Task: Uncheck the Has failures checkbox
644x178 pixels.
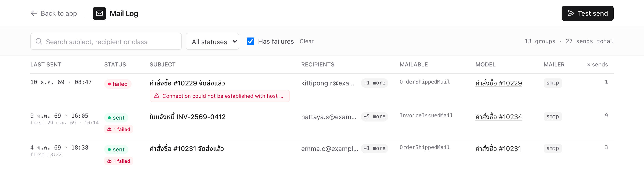Action: 250,41
